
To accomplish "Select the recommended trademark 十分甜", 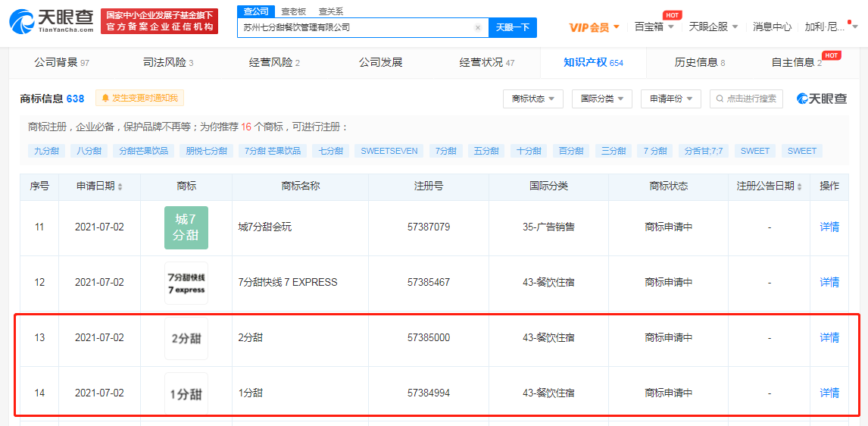I will point(529,151).
